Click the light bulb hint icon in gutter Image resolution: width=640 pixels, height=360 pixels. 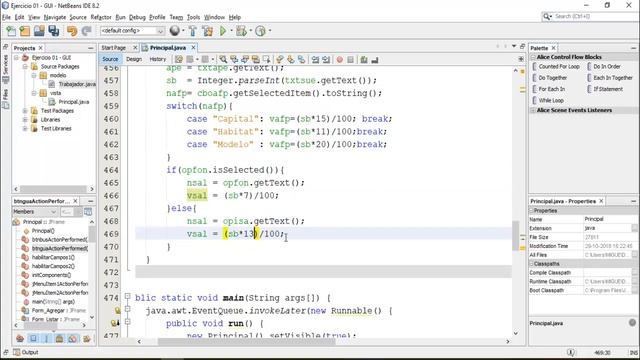(x=118, y=311)
